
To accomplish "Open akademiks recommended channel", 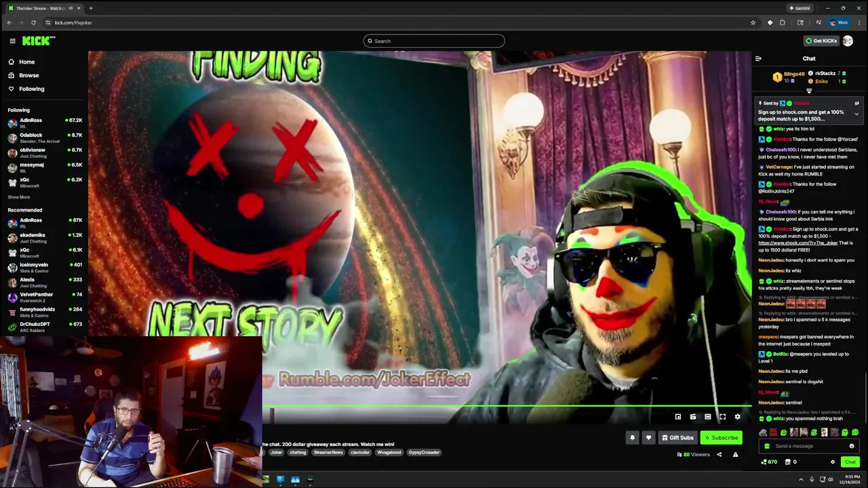I will (45, 237).
